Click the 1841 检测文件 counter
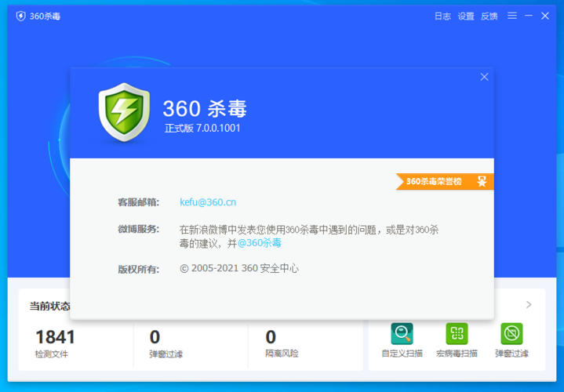 [x=56, y=343]
